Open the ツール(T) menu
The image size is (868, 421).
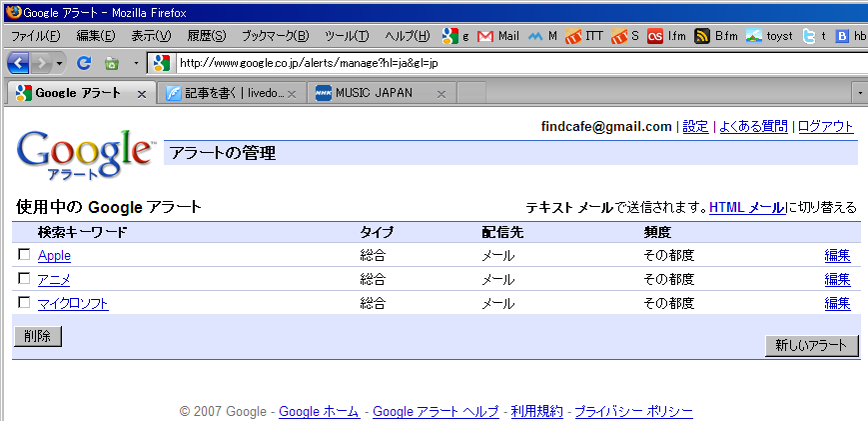pyautogui.click(x=347, y=36)
